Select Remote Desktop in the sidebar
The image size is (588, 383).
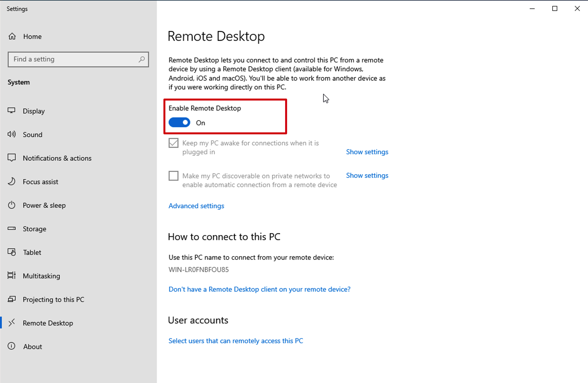click(x=48, y=323)
